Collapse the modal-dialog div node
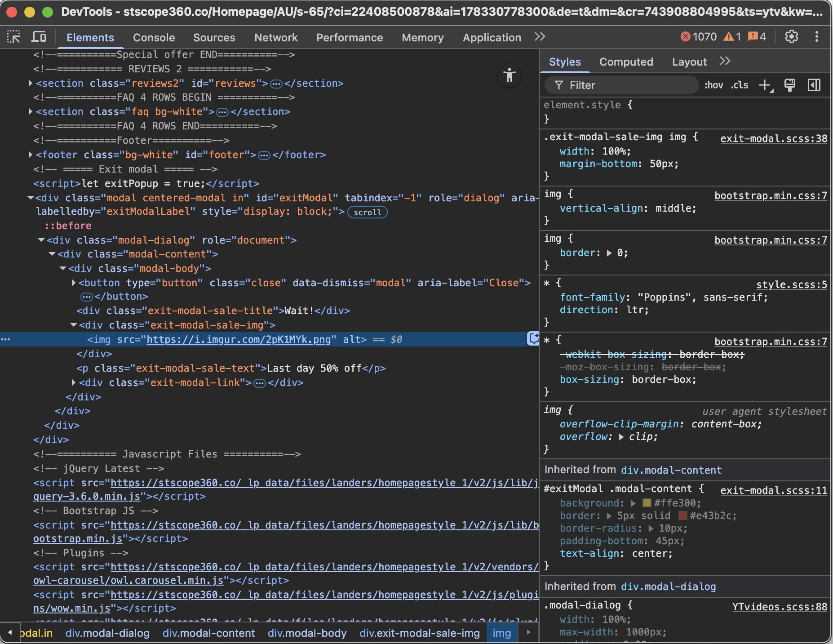This screenshot has width=833, height=644. pos(41,240)
